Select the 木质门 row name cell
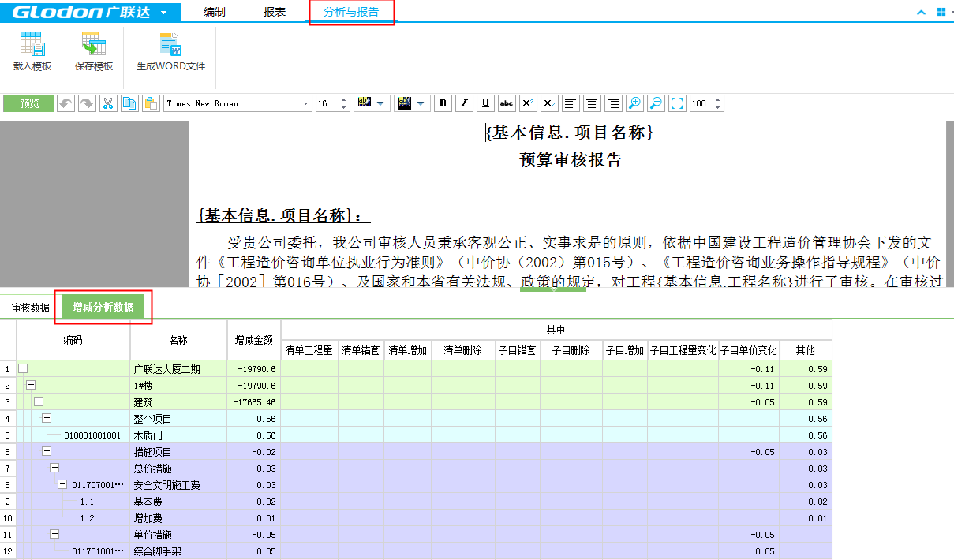Screen dimensions: 954x560 pyautogui.click(x=178, y=435)
